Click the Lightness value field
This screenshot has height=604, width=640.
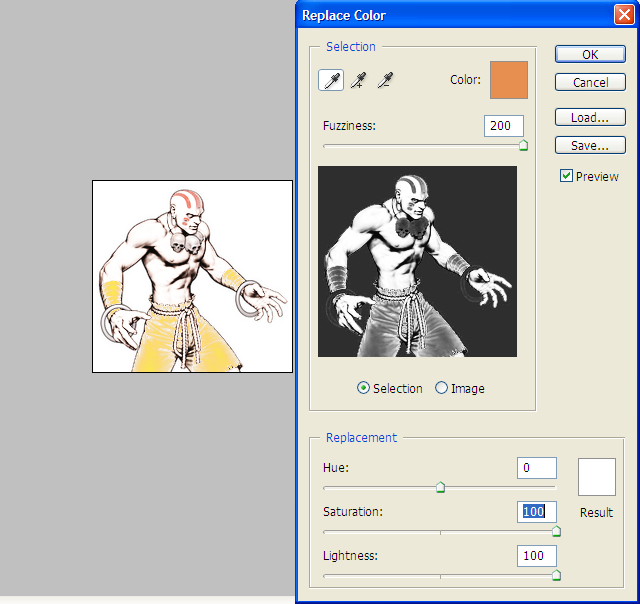pyautogui.click(x=537, y=556)
